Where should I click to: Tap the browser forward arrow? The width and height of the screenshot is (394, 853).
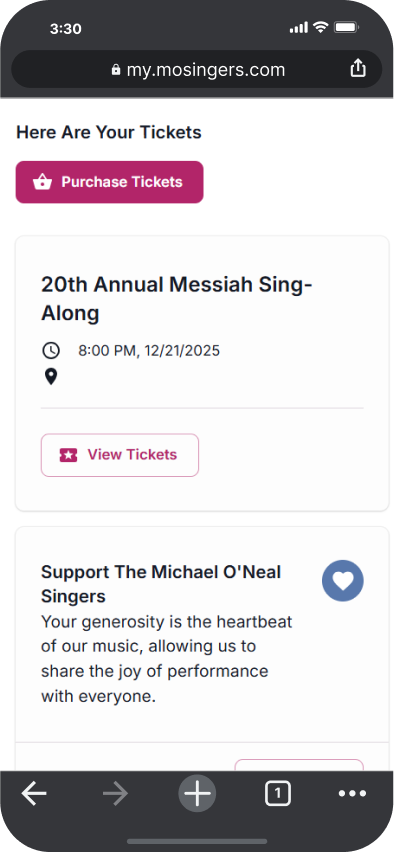point(115,794)
